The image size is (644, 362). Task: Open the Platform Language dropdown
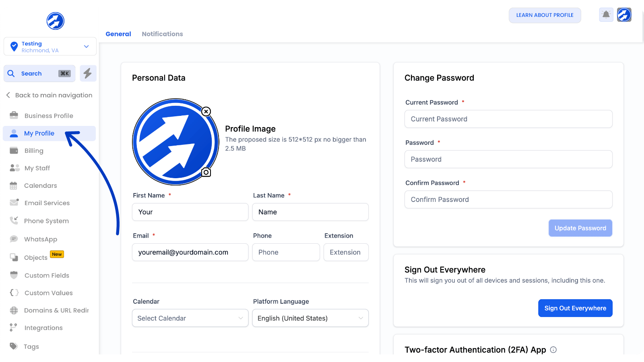[x=310, y=318]
